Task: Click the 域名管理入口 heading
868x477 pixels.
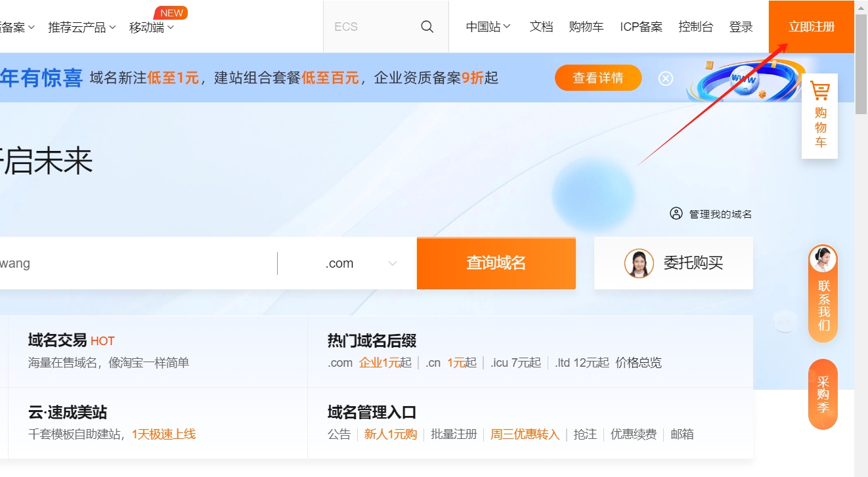Action: 372,412
